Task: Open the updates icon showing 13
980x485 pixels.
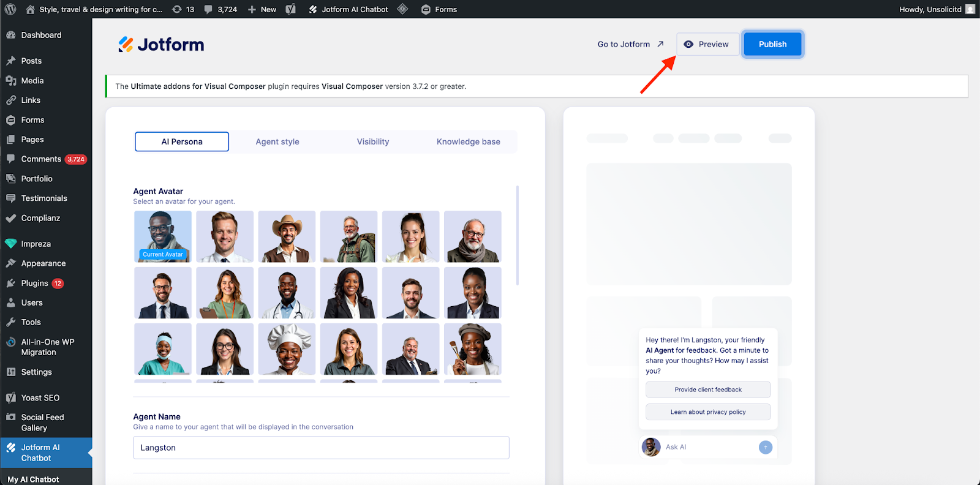Action: click(x=183, y=9)
